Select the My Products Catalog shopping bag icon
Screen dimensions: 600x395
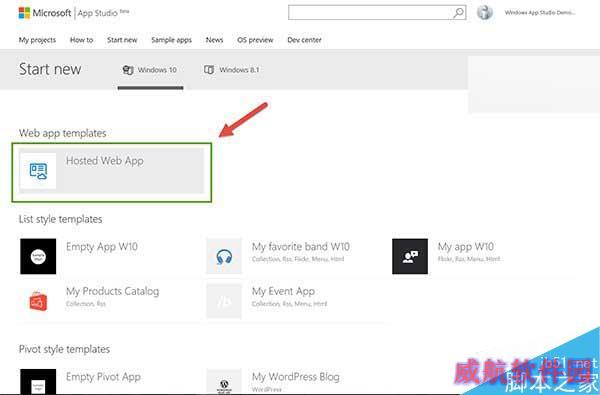point(38,301)
